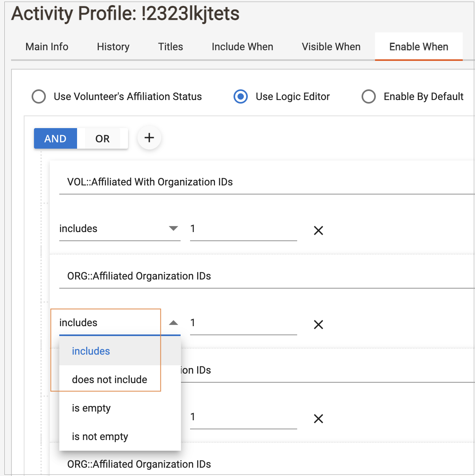Switch the logic group to OR
Viewport: 475px width, 476px height.
[102, 139]
